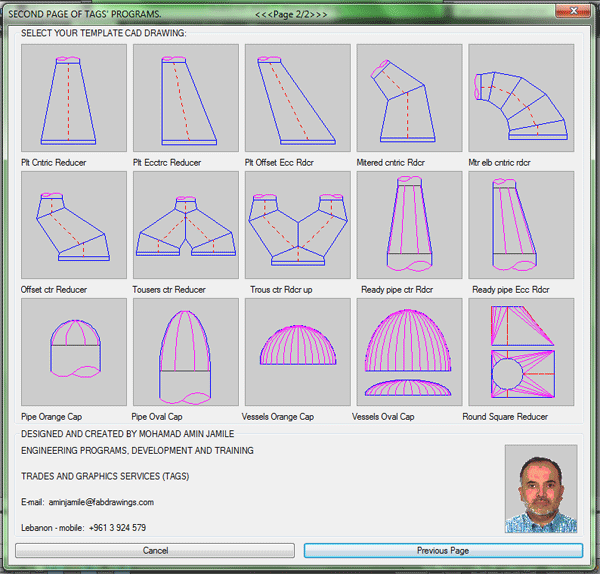Choose the Plt Ecctrc Reducer drawing
Screen dimensions: 600x574
tap(185, 98)
